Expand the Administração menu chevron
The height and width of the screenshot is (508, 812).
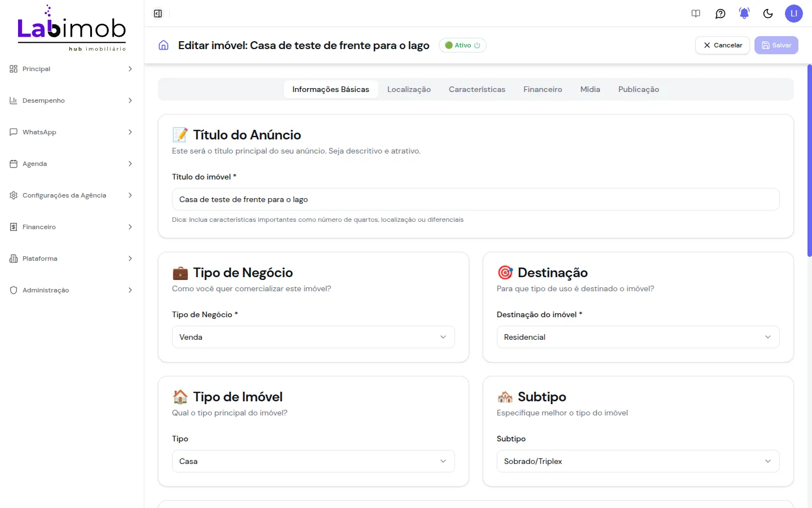130,290
